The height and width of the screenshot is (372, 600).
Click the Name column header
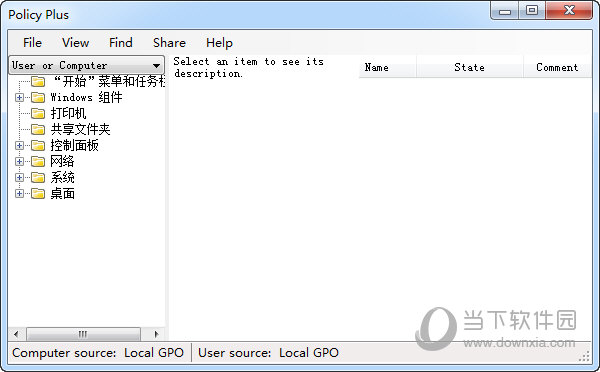388,67
